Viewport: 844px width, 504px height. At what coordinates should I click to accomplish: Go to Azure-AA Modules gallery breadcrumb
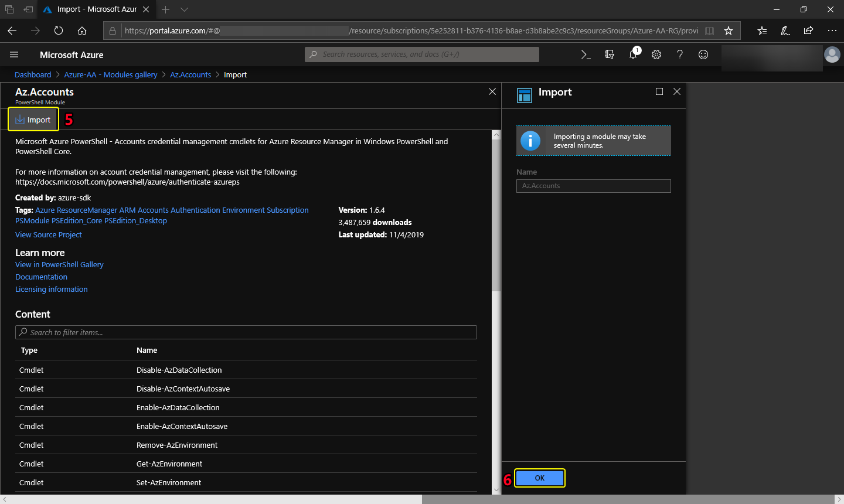pyautogui.click(x=111, y=75)
